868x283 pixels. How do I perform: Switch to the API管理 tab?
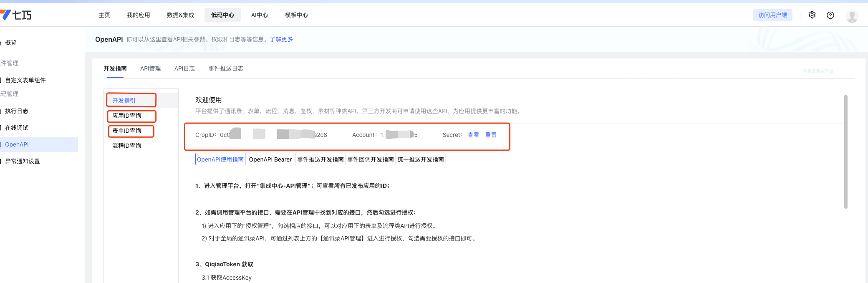151,68
